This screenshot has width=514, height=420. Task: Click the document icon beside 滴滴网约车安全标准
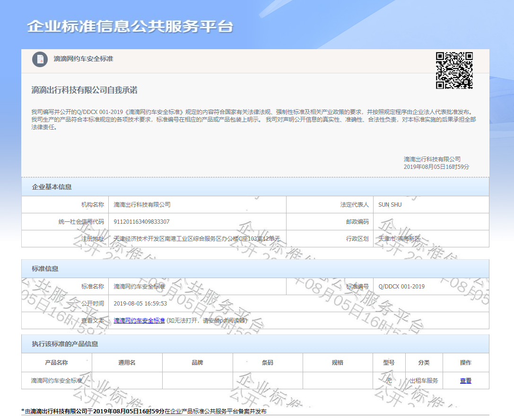pyautogui.click(x=40, y=59)
